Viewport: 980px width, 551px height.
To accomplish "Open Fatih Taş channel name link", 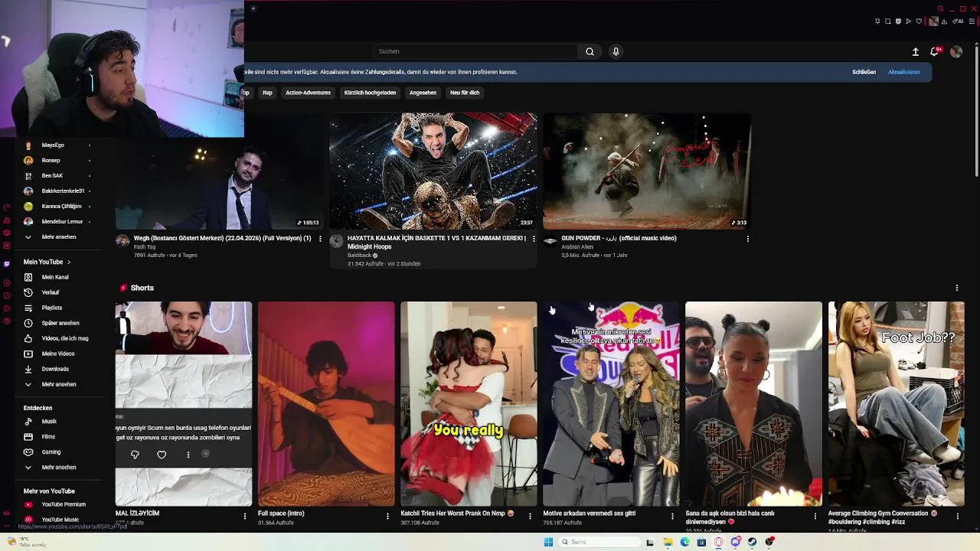I will click(145, 247).
